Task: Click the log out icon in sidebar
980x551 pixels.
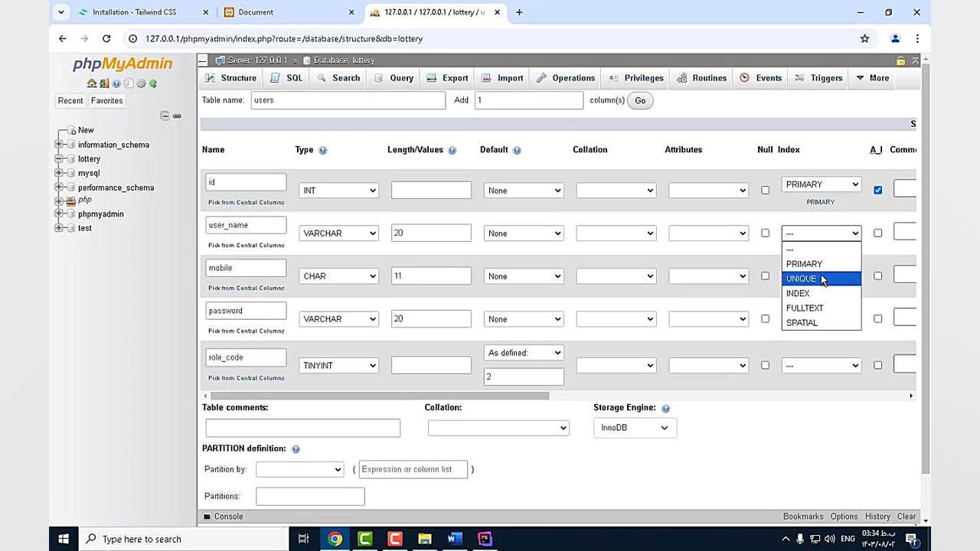Action: click(104, 83)
